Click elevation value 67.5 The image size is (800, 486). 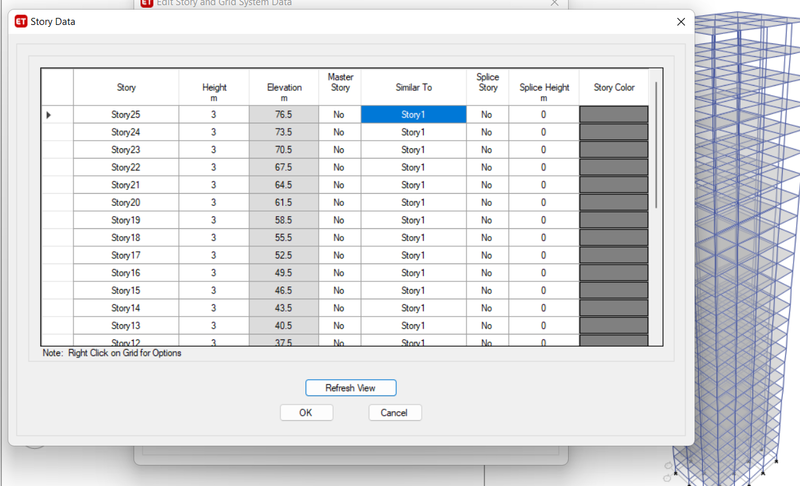(x=284, y=167)
